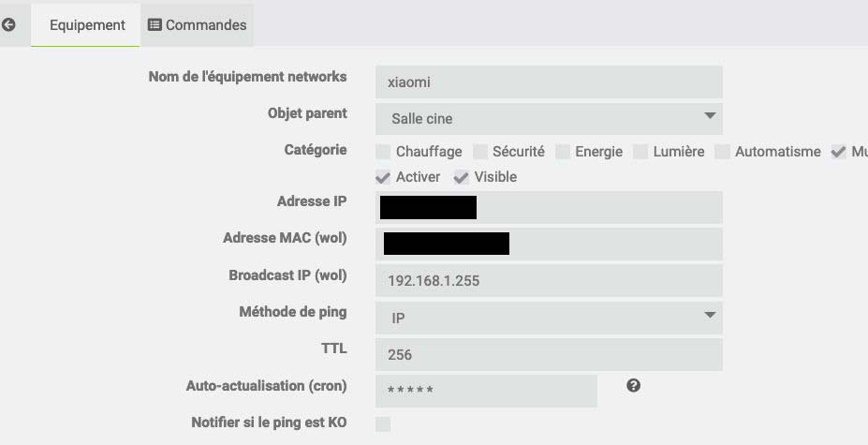Viewport: 868px width, 445px height.
Task: Enable the Chauffage category checkbox
Action: (x=383, y=152)
